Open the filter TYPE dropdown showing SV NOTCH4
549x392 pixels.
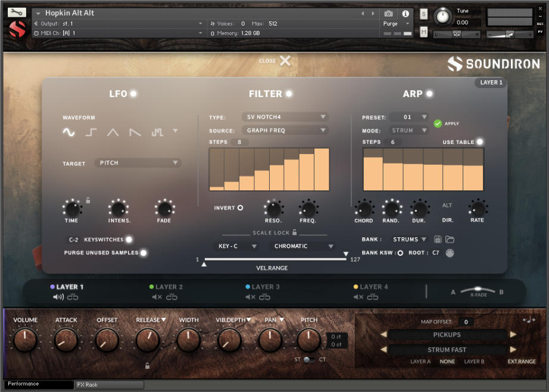(285, 117)
